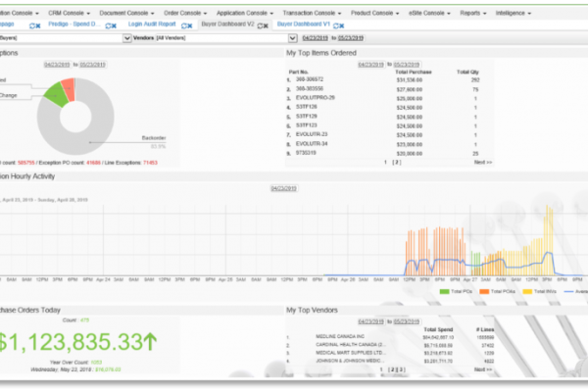Toggle the Total POAs orange legend item
This screenshot has height=392, width=588.
tap(498, 293)
